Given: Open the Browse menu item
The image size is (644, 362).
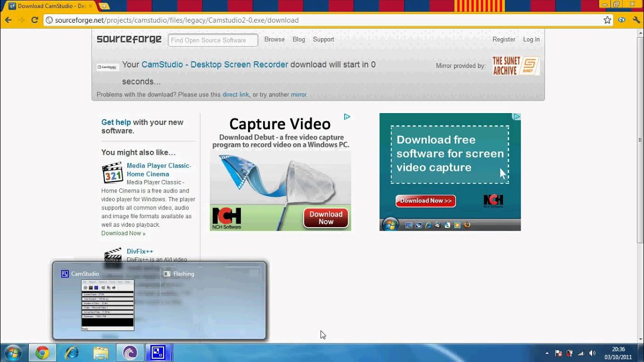Looking at the screenshot, I should [x=274, y=39].
